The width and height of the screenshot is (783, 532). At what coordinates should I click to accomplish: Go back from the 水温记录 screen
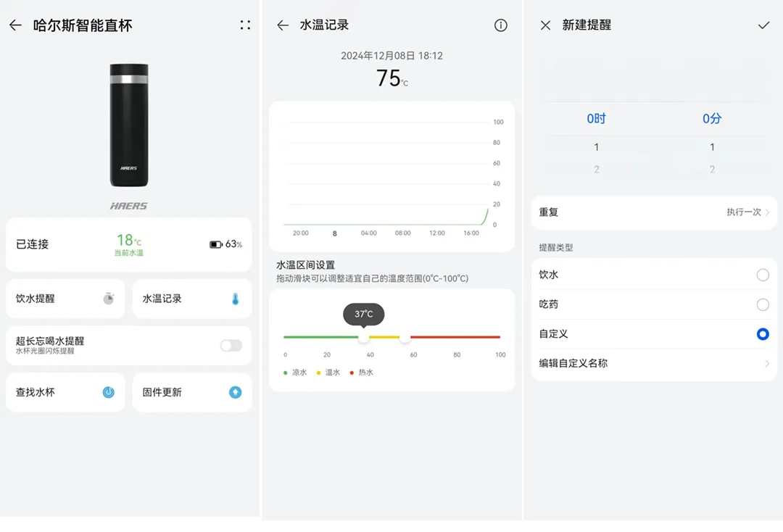pos(283,25)
